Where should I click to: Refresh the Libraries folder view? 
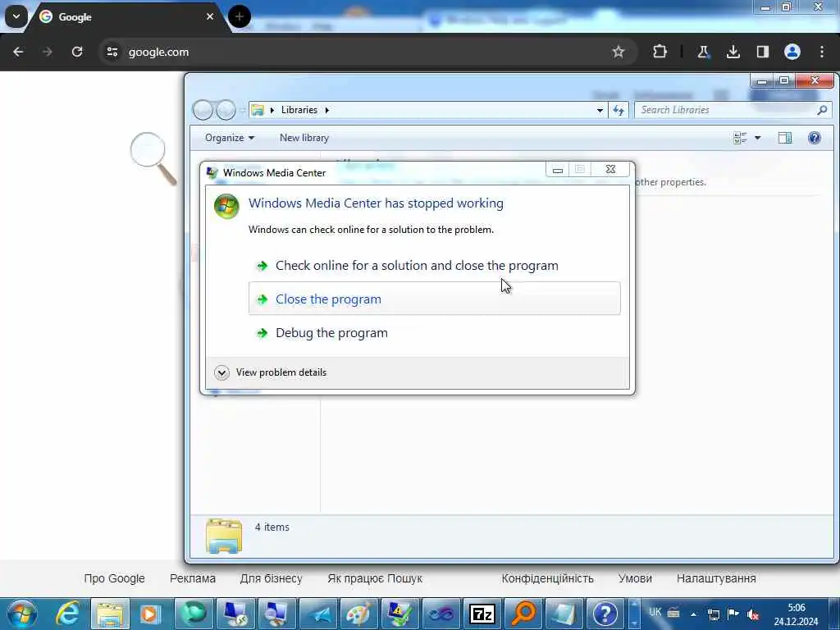click(x=619, y=111)
